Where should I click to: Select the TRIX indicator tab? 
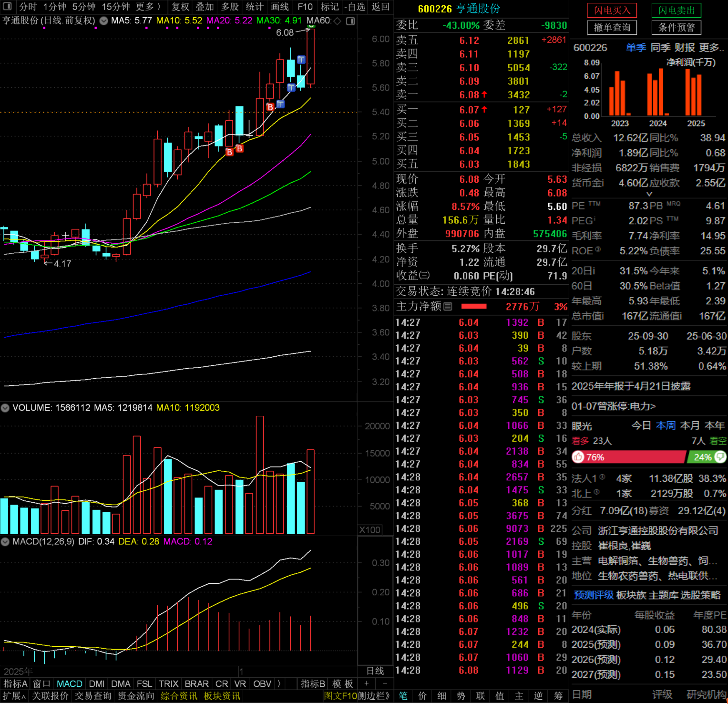168,683
